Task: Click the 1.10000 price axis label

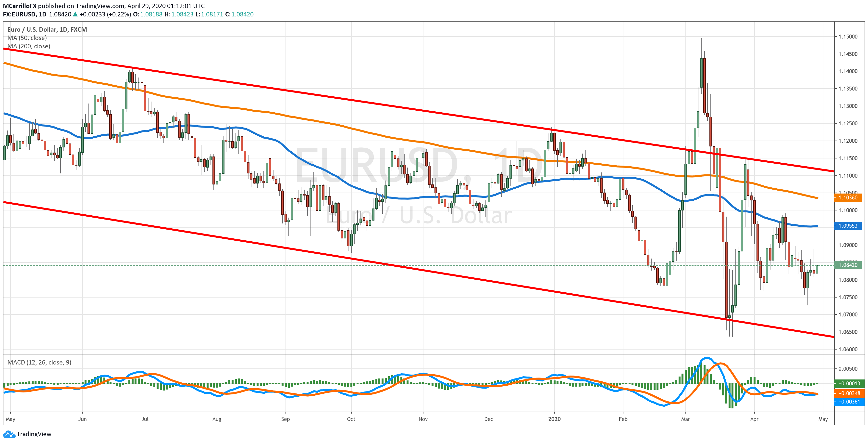Action: (x=848, y=210)
